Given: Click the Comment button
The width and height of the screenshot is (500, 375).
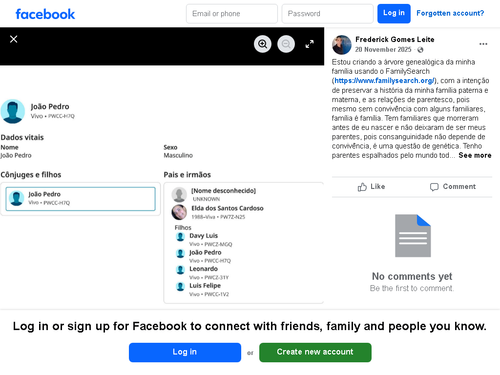Looking at the screenshot, I should coord(453,187).
